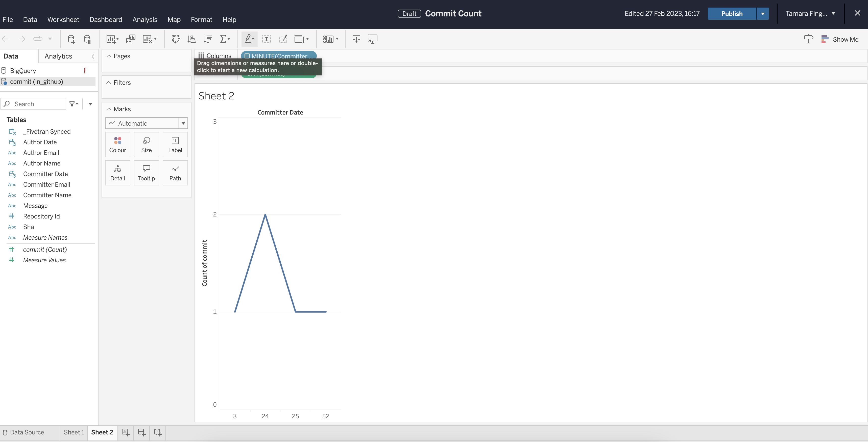This screenshot has height=442, width=868.
Task: Switch to the Analytics tab
Action: [x=58, y=56]
